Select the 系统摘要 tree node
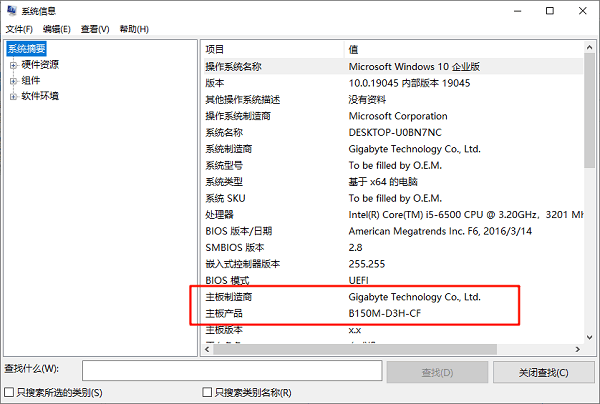 (x=26, y=49)
